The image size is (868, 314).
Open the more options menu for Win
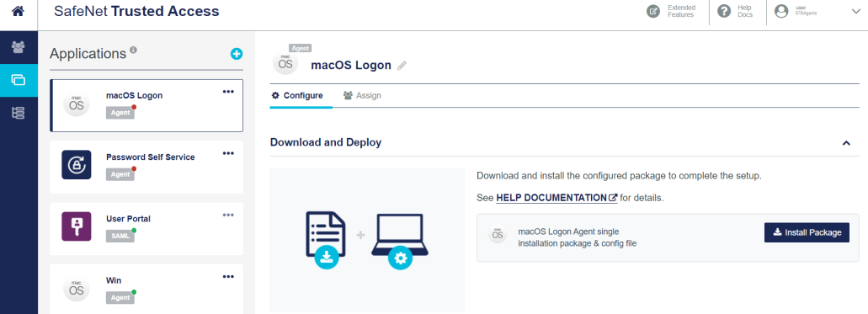point(228,276)
